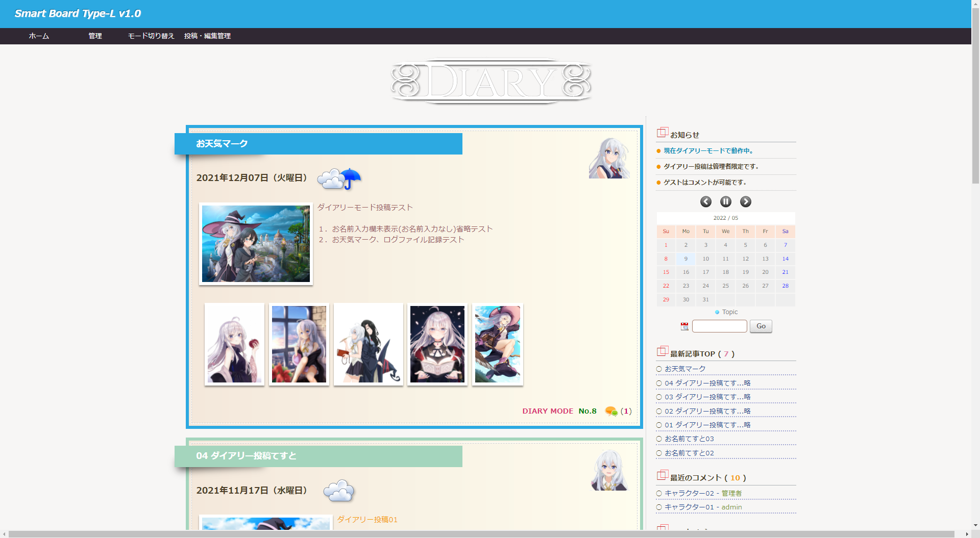
Task: Select day 9 in the calendar
Action: [685, 259]
